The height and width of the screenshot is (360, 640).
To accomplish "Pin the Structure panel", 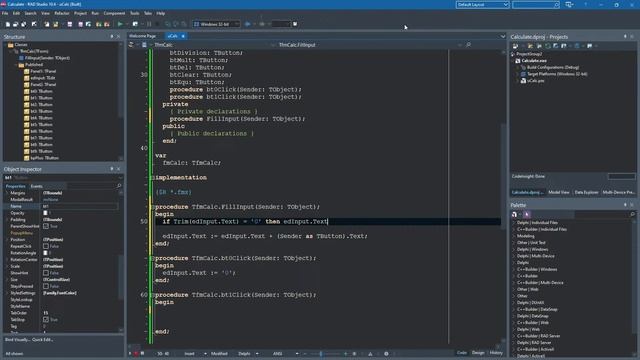I will [112, 37].
